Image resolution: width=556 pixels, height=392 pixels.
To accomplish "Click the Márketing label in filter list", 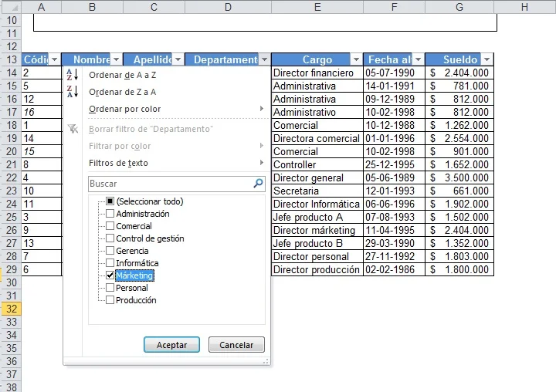I will [134, 275].
